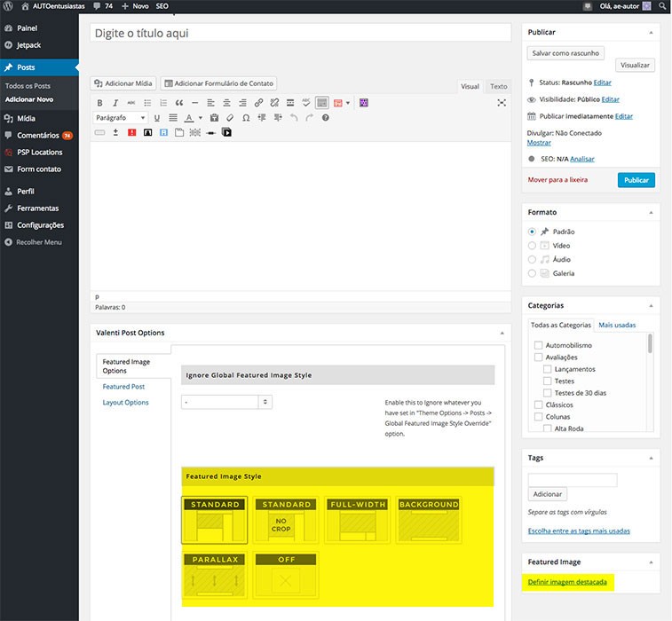Click the insert link icon
The width and height of the screenshot is (672, 621).
pyautogui.click(x=258, y=103)
